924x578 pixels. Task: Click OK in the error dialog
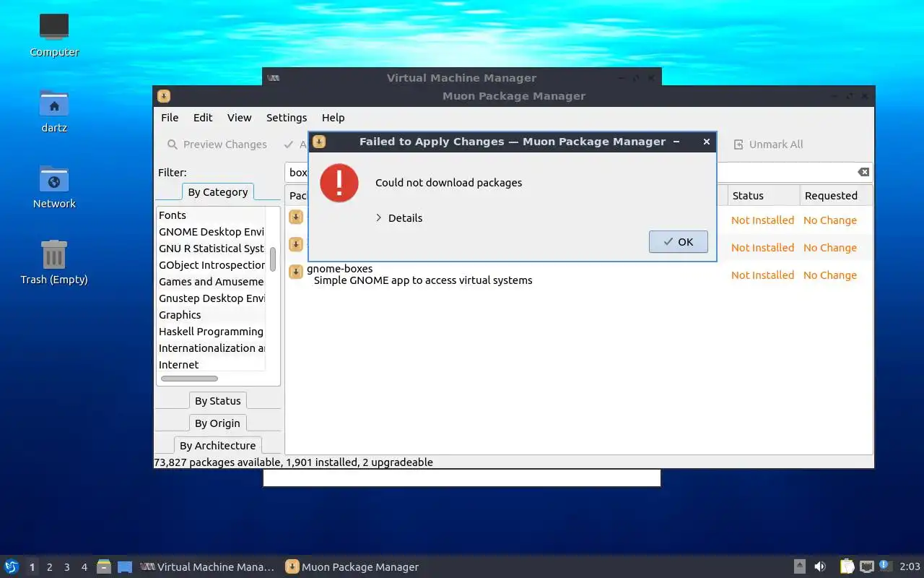[x=678, y=242]
